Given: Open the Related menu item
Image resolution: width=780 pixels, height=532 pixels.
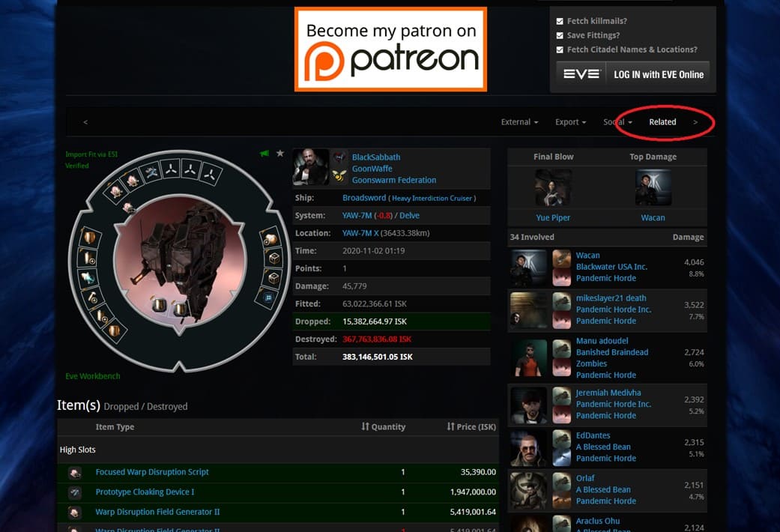Looking at the screenshot, I should click(x=662, y=122).
